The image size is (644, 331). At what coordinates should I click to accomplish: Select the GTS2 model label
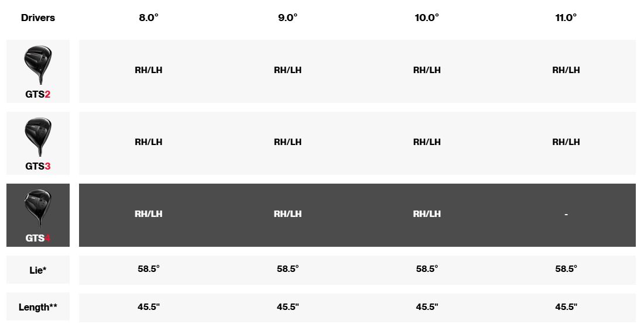click(38, 94)
